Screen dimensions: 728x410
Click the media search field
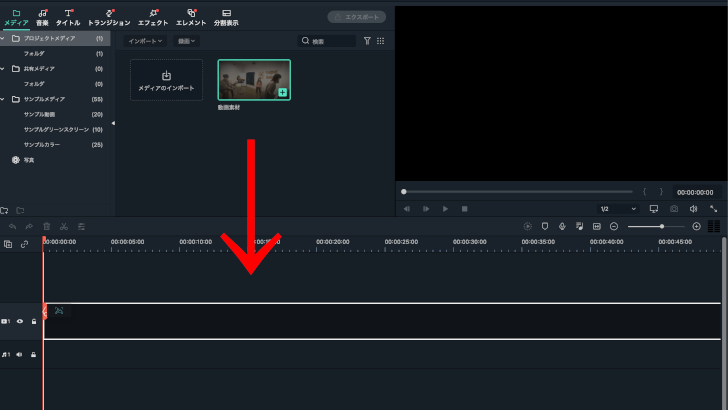tap(327, 41)
